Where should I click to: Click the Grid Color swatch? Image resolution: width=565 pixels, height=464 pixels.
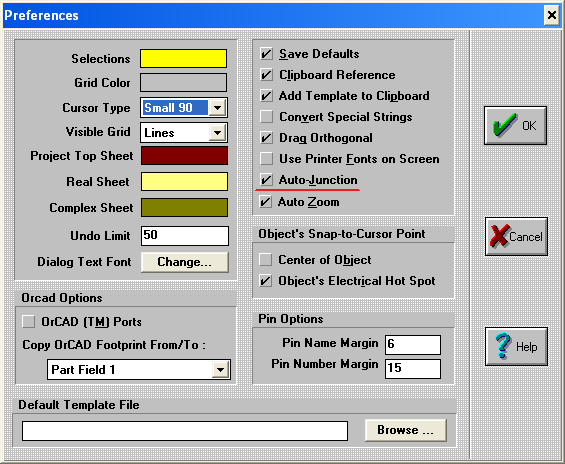183,82
